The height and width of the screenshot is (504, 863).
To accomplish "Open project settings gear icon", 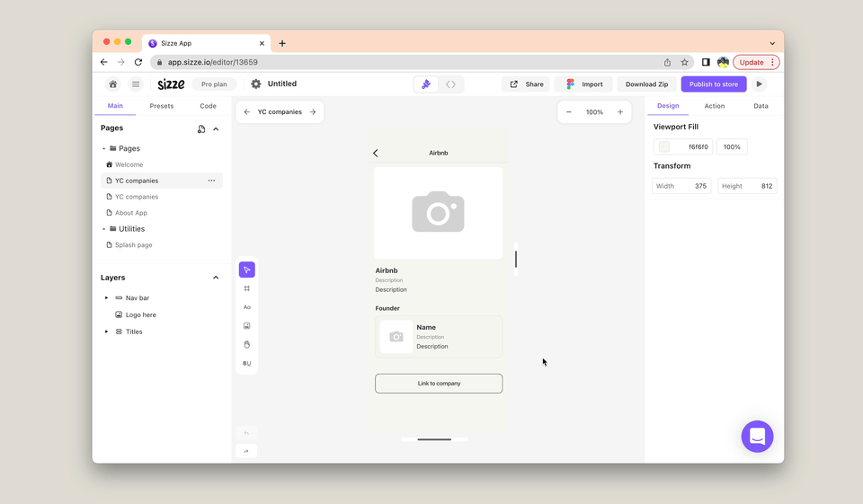I will point(256,84).
